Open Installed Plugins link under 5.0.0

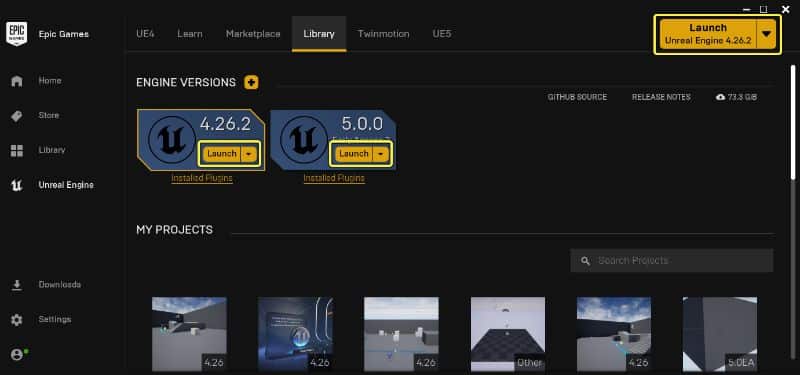tap(334, 178)
